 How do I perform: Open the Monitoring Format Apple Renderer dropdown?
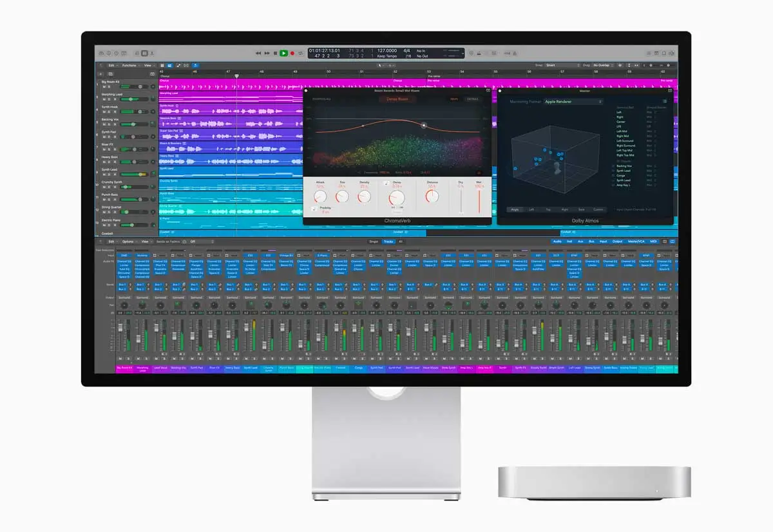(x=574, y=102)
